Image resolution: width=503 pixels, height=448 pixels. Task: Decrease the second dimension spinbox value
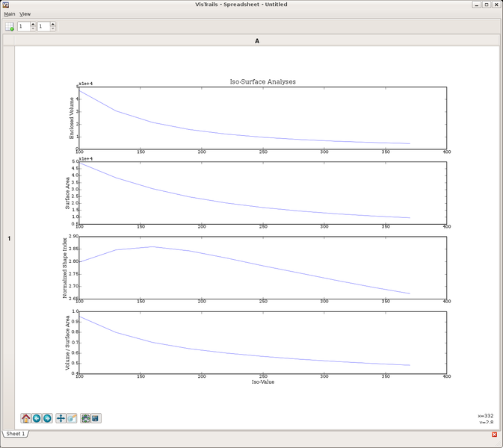pyautogui.click(x=52, y=29)
